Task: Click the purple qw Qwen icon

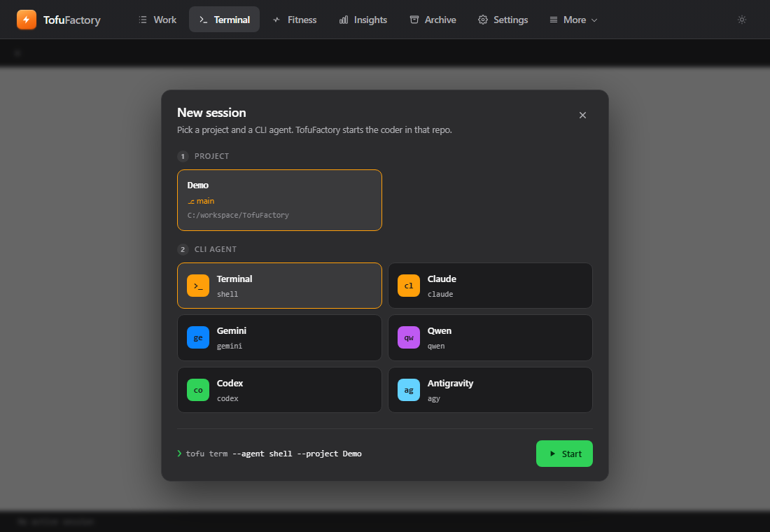Action: [409, 337]
